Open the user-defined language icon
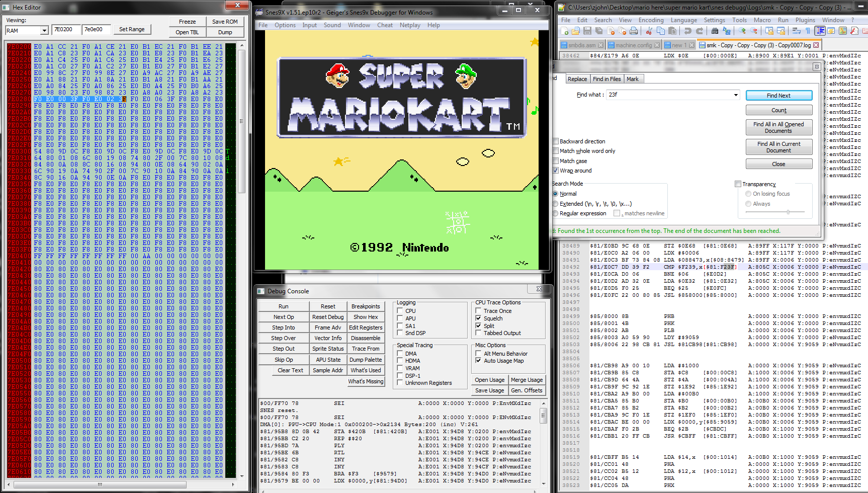Image resolution: width=868 pixels, height=493 pixels. tap(831, 31)
